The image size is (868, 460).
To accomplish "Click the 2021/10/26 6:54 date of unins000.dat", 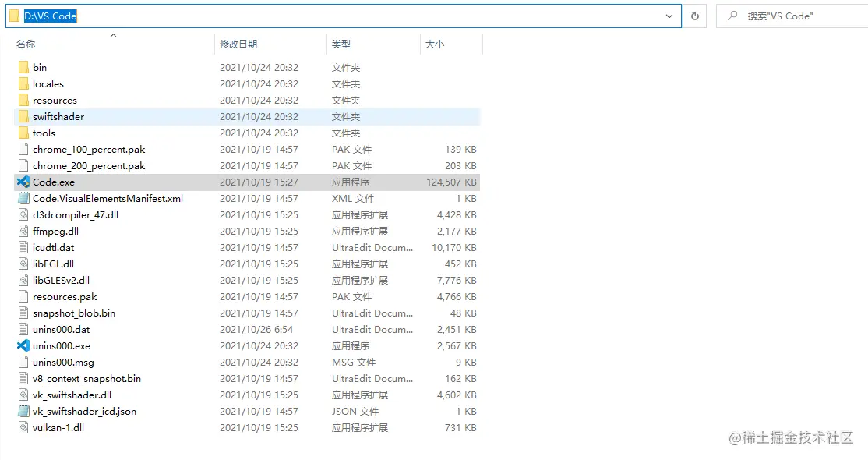I will click(256, 329).
